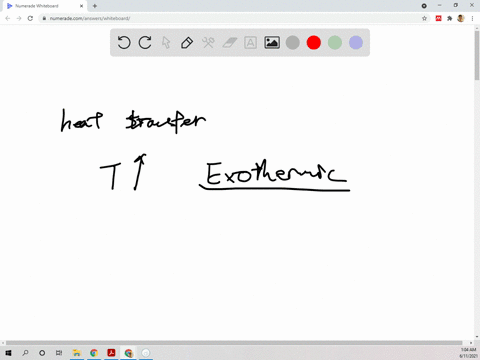Open File Explorer from taskbar

click(77, 353)
